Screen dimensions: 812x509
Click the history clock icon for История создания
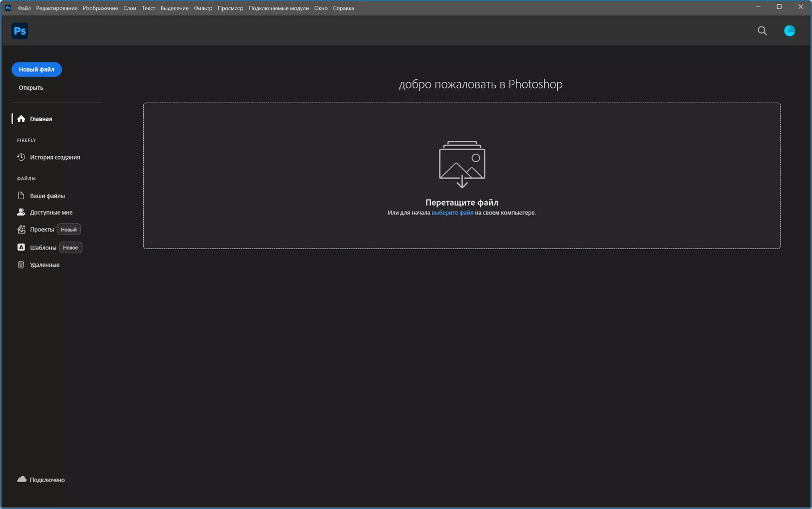pyautogui.click(x=21, y=157)
